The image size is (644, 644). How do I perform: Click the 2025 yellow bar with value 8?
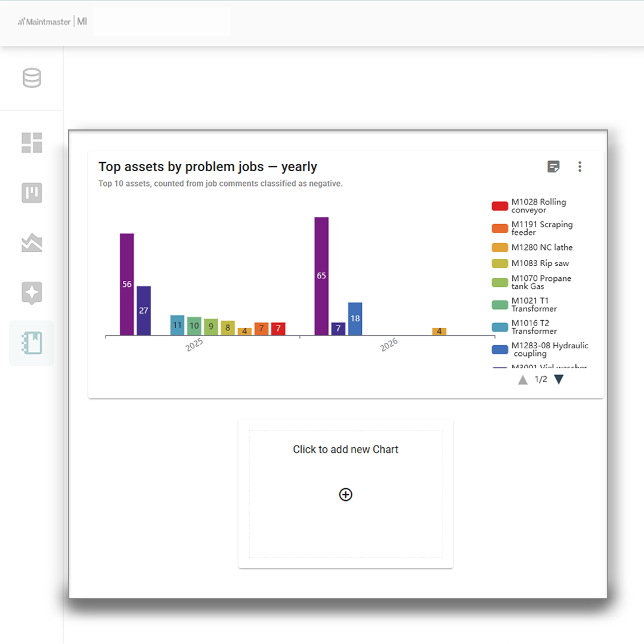228,328
